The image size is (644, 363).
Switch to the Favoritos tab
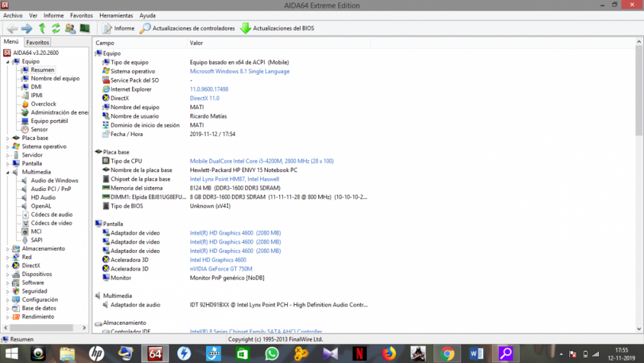coord(37,43)
